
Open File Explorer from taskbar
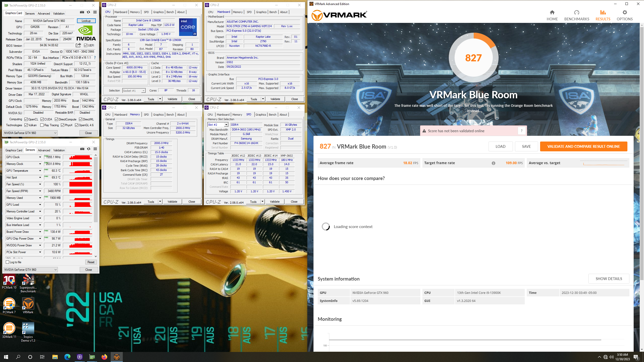coord(55,357)
